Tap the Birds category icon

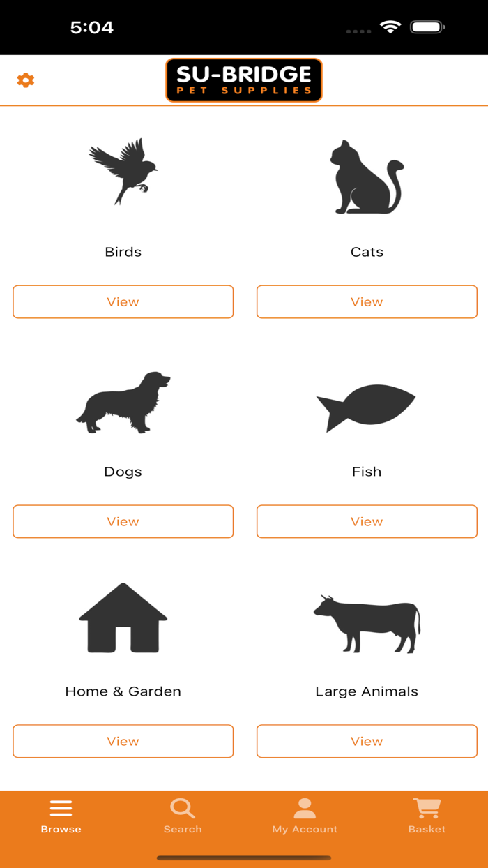click(x=123, y=174)
